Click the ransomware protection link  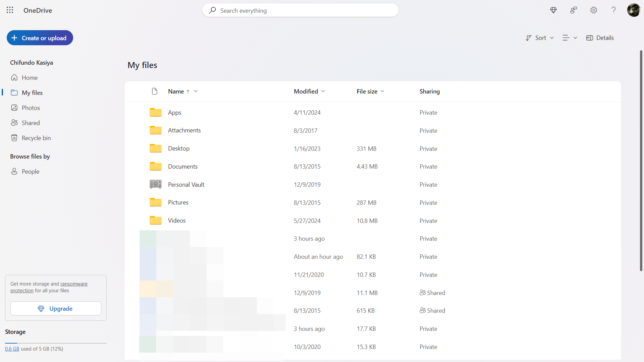[49, 287]
